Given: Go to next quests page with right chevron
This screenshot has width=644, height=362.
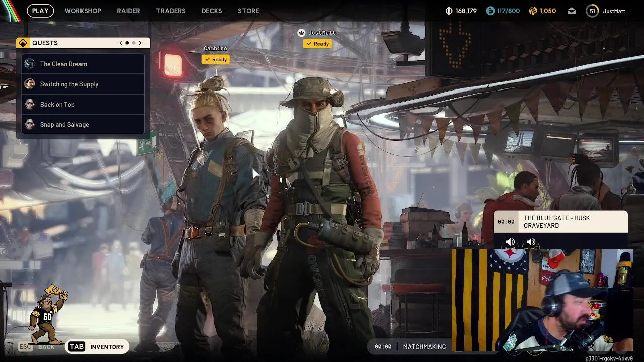Looking at the screenshot, I should click(140, 43).
